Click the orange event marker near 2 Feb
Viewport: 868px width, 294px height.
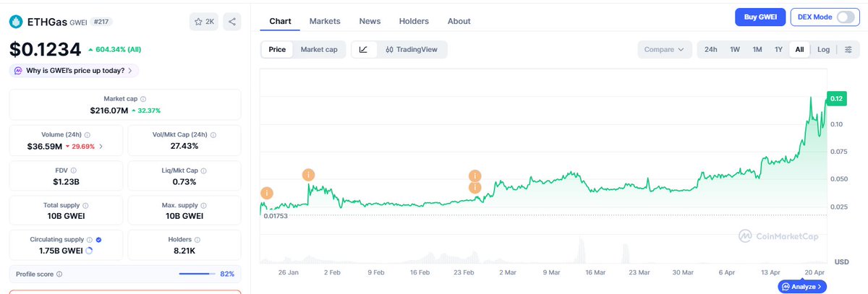(309, 175)
